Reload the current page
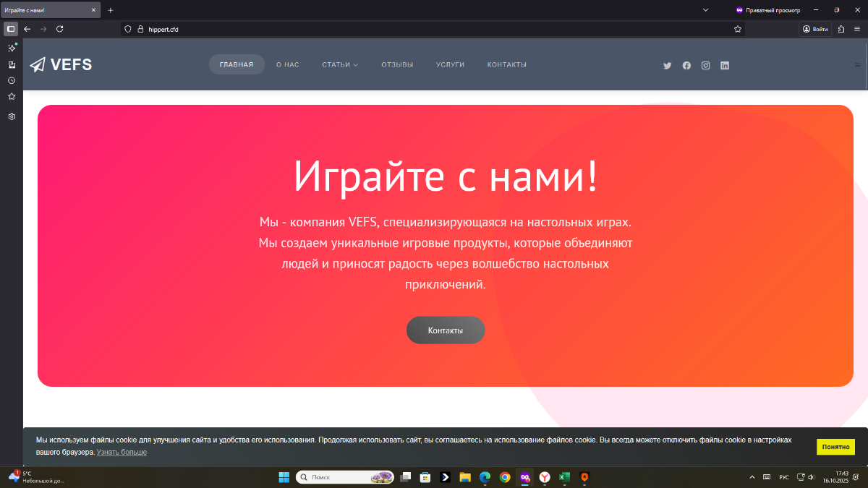 click(60, 29)
